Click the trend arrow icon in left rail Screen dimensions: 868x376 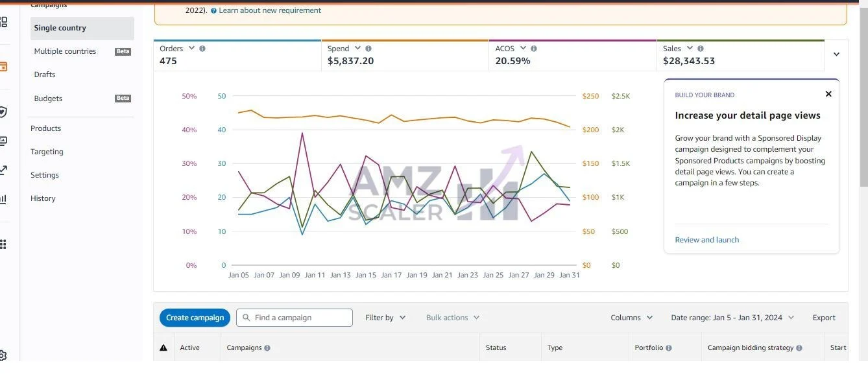click(x=3, y=170)
